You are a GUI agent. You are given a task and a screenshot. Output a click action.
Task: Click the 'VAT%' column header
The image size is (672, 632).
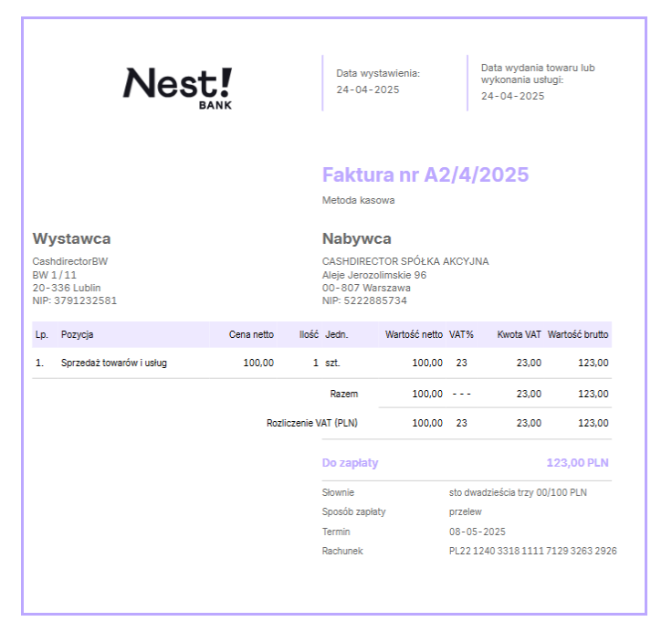point(461,334)
